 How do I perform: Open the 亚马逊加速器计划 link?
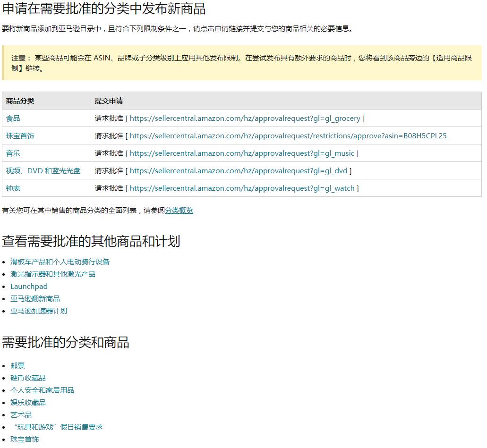point(39,311)
